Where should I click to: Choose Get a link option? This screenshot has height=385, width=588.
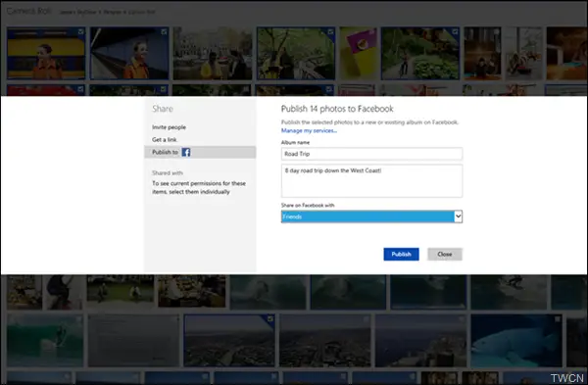[165, 139]
